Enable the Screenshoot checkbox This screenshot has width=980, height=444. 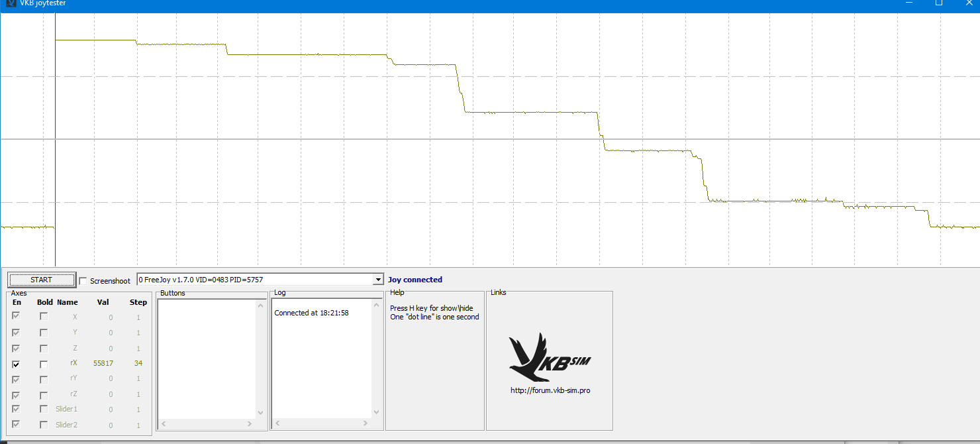pyautogui.click(x=83, y=281)
